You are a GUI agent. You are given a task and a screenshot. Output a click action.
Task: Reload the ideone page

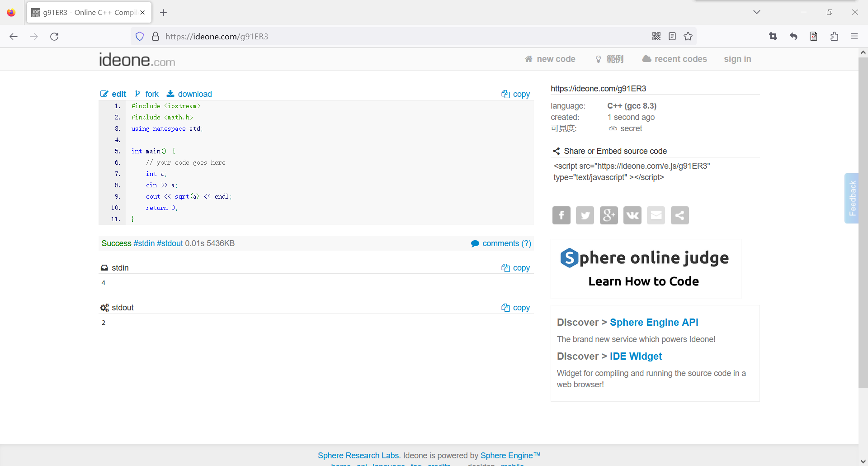point(54,37)
